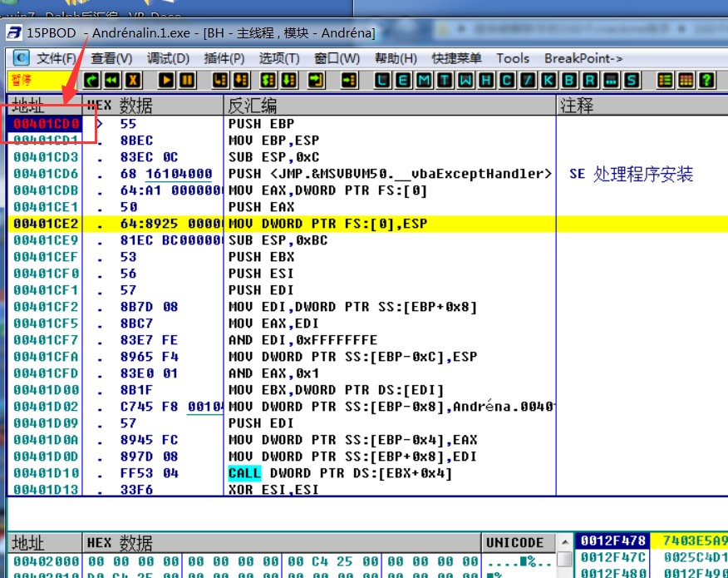The width and height of the screenshot is (728, 578).
Task: Select dump address 00402000
Action: [45, 561]
